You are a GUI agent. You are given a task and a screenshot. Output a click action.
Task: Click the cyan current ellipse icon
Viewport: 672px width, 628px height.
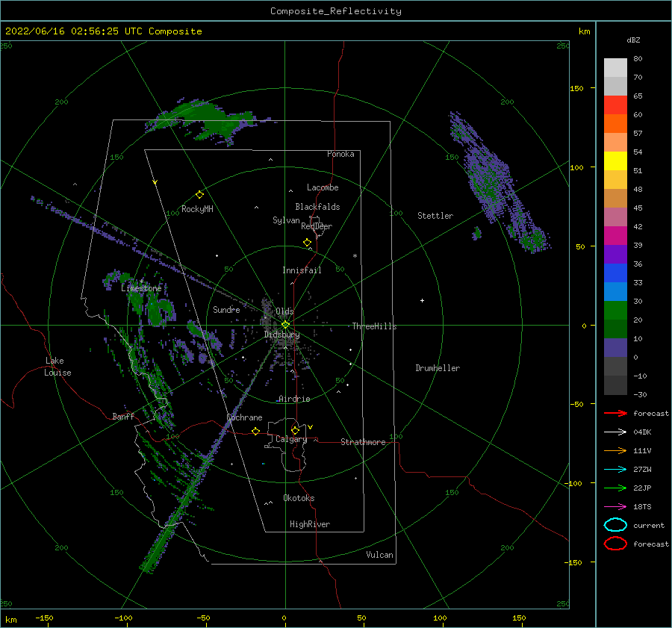615,525
